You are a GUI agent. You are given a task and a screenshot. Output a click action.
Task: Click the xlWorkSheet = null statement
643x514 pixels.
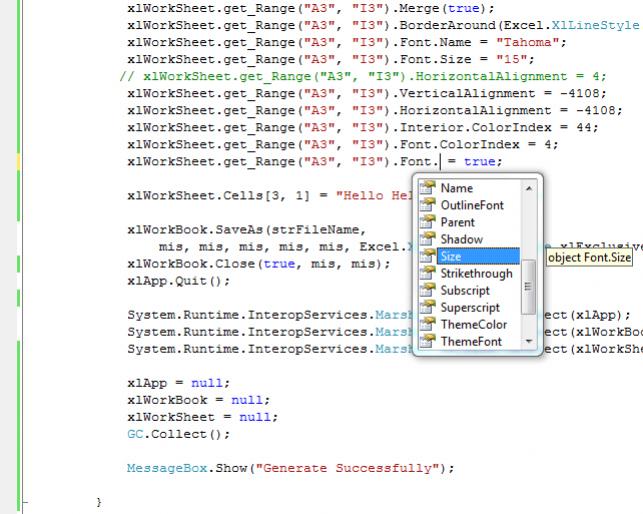[203, 417]
